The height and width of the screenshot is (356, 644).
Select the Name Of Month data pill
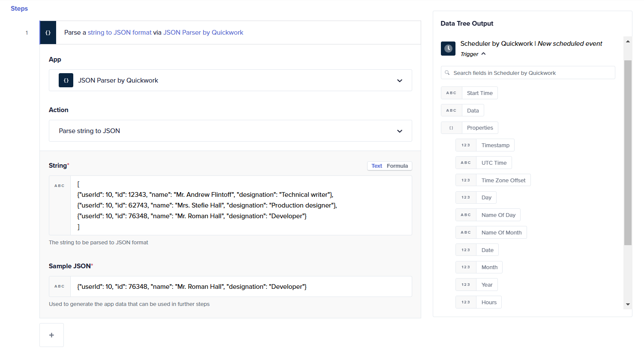[x=501, y=233]
